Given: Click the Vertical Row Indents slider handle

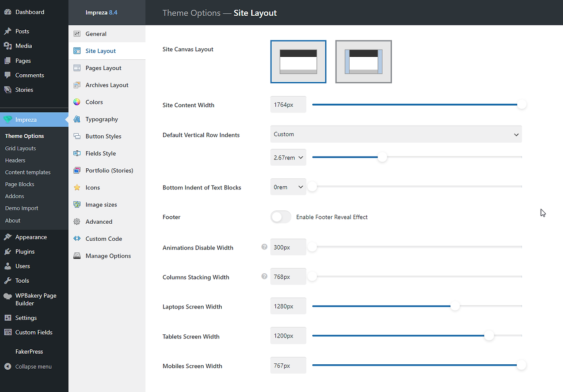Looking at the screenshot, I should coord(382,157).
